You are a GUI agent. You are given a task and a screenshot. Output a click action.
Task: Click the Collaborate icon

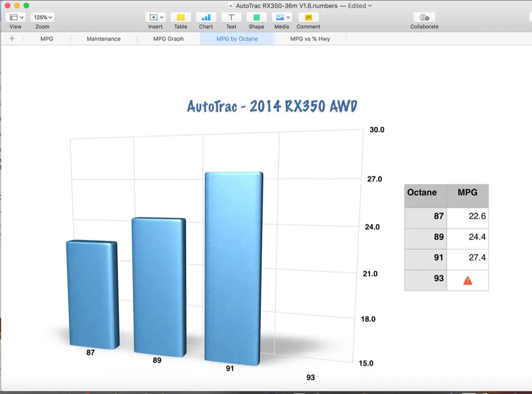[x=424, y=17]
